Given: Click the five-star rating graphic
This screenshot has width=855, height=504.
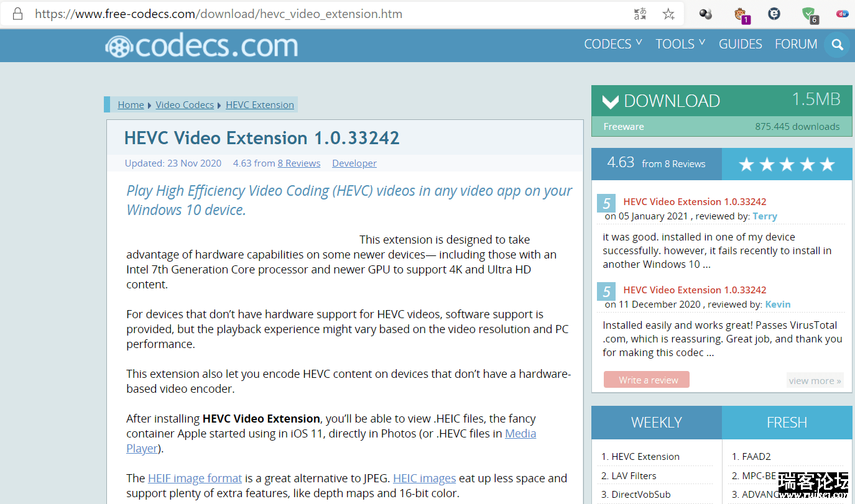Looking at the screenshot, I should pos(787,164).
